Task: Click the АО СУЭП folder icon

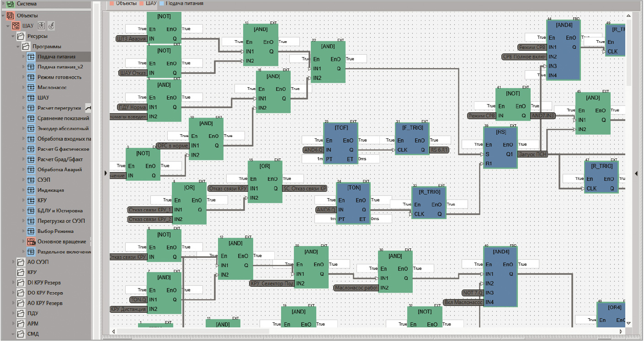Action: click(x=21, y=262)
